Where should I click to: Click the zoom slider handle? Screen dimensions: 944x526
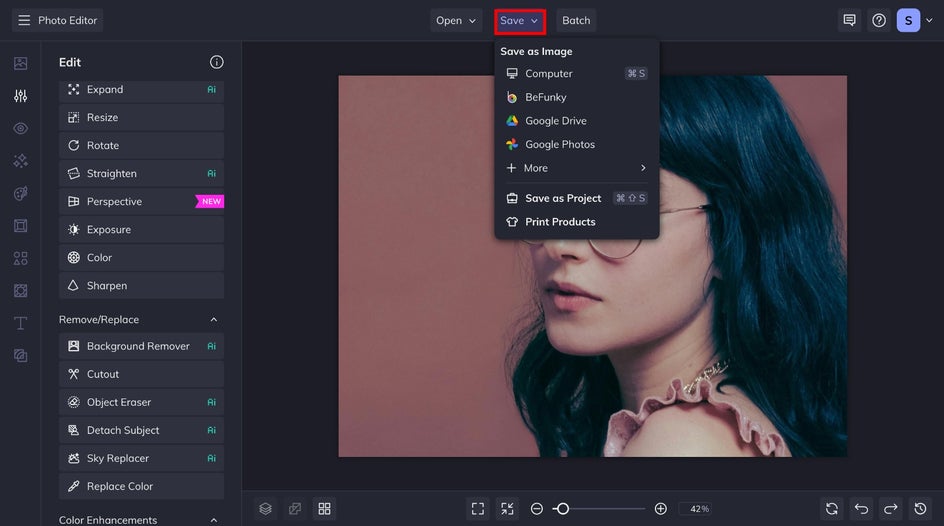point(562,509)
